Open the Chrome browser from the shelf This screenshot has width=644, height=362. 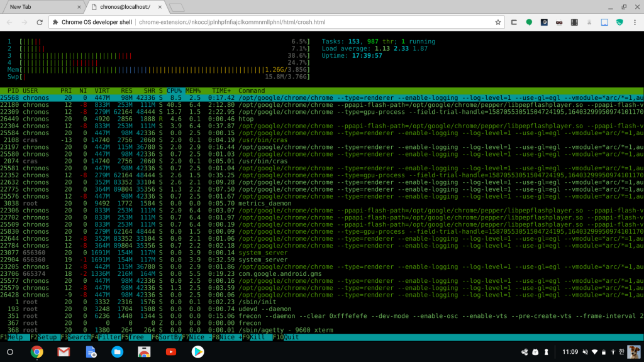click(36, 352)
